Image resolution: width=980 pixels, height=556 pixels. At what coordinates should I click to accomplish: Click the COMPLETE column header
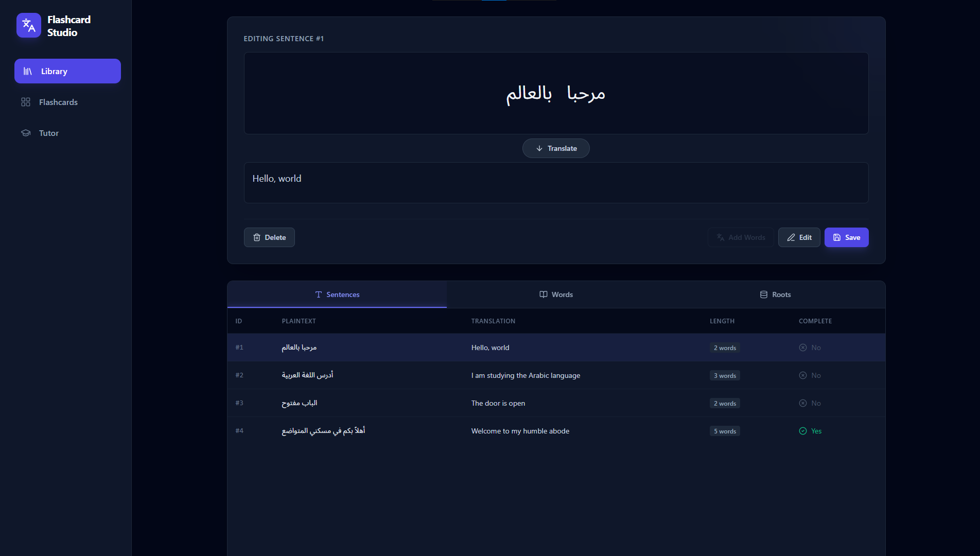(x=815, y=321)
